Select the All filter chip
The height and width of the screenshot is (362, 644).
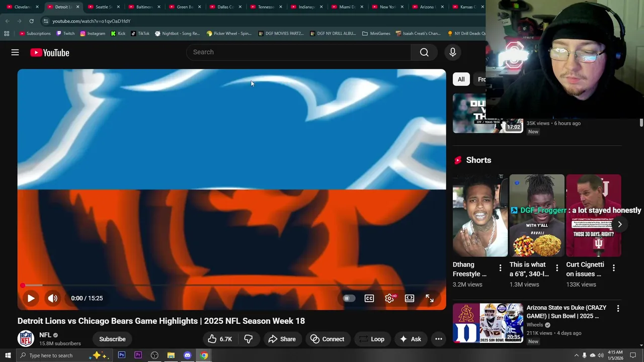coord(461,79)
